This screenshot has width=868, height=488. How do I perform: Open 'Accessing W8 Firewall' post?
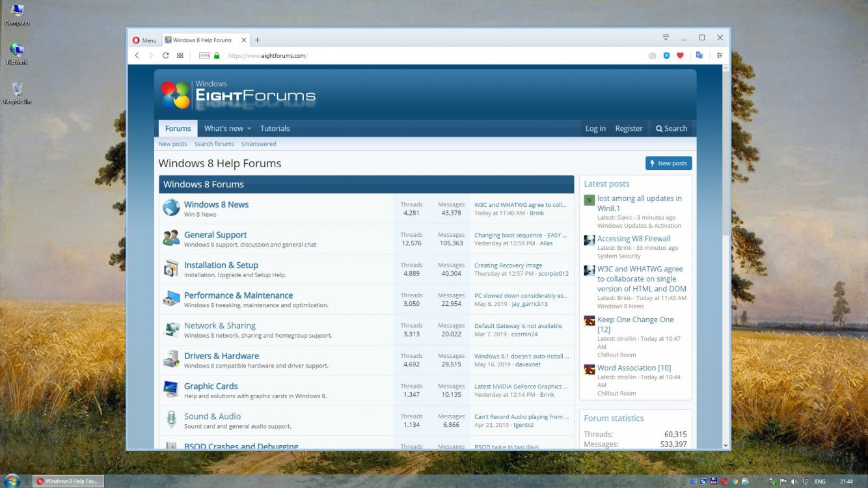click(634, 239)
